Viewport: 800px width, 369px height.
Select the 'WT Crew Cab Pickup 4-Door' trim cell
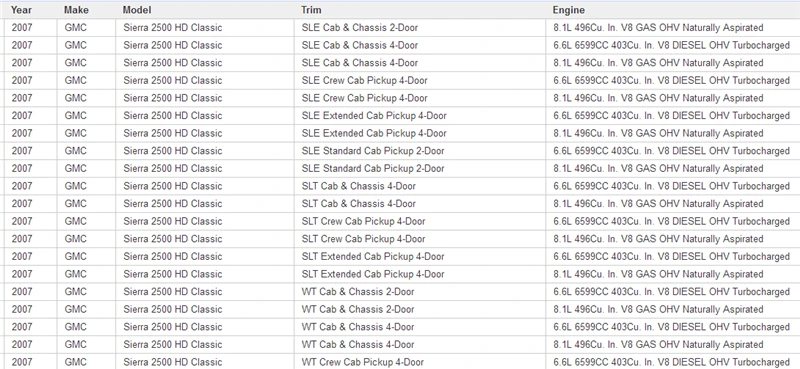pyautogui.click(x=420, y=361)
